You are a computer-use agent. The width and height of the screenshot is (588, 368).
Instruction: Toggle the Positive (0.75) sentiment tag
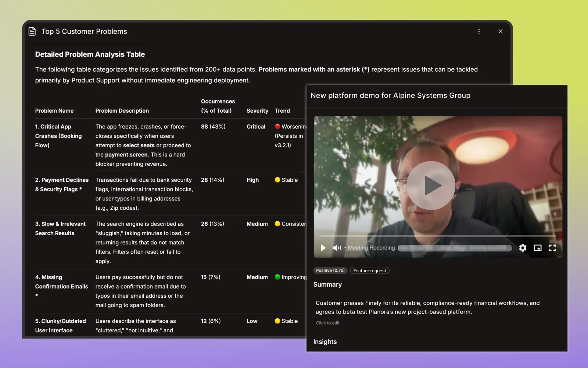pos(330,270)
